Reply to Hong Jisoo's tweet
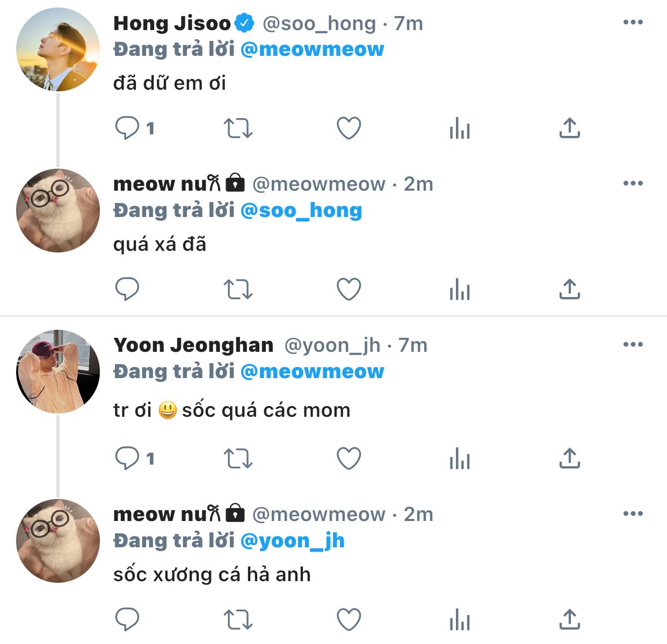667x644 pixels. tap(128, 128)
